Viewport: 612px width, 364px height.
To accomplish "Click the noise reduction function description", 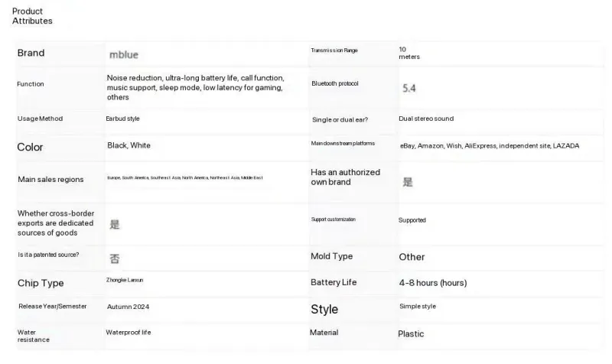I will (x=195, y=87).
